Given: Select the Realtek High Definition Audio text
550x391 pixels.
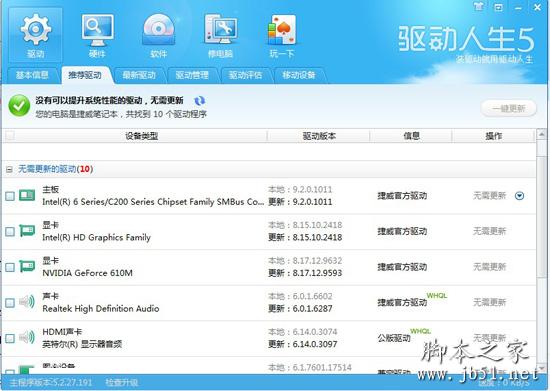Looking at the screenshot, I should 101,309.
